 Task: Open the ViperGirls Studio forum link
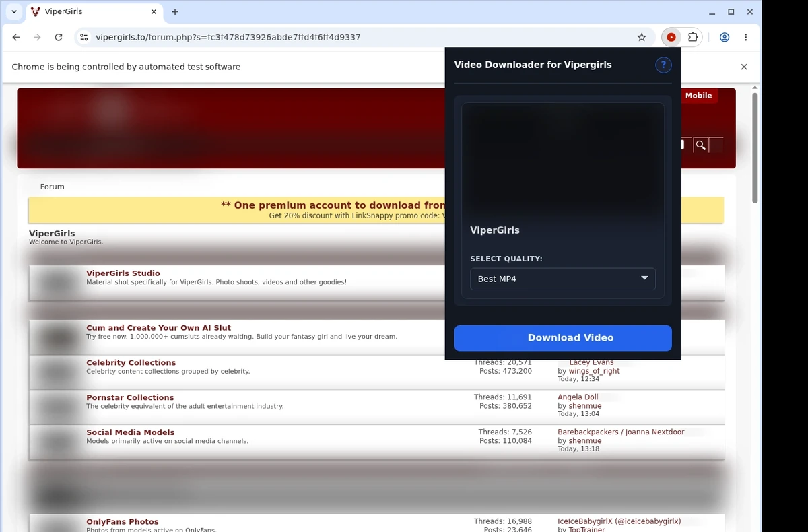pyautogui.click(x=123, y=273)
